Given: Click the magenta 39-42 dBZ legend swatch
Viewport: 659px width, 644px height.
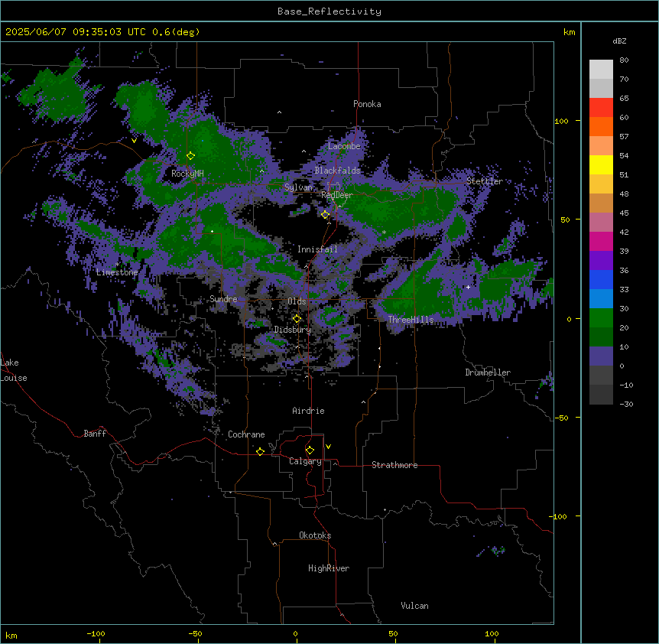Looking at the screenshot, I should click(601, 241).
